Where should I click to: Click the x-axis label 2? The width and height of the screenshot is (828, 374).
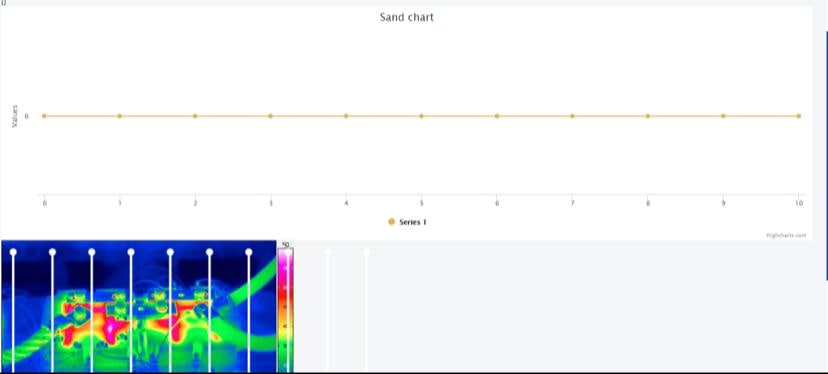(x=195, y=203)
